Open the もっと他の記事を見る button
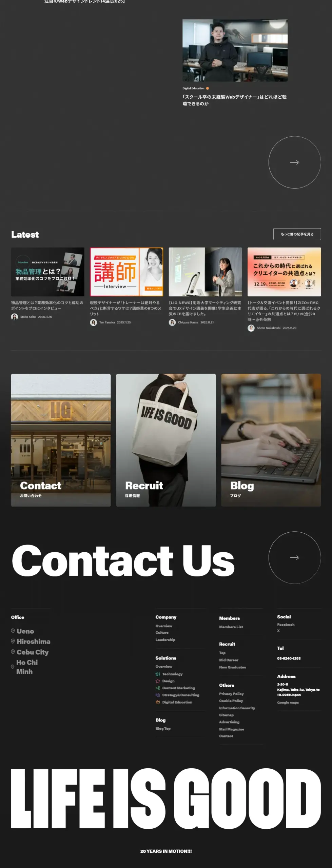Viewport: 332px width, 868px height. click(x=297, y=234)
